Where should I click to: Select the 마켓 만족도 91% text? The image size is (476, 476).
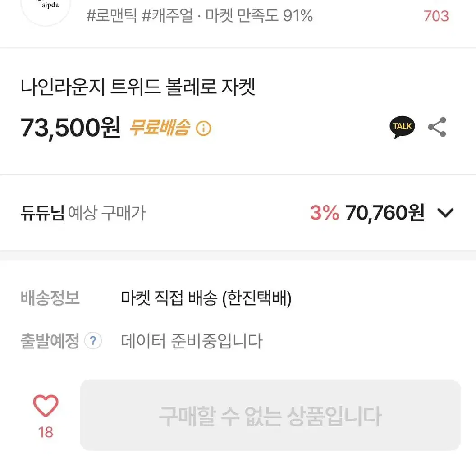(x=259, y=15)
